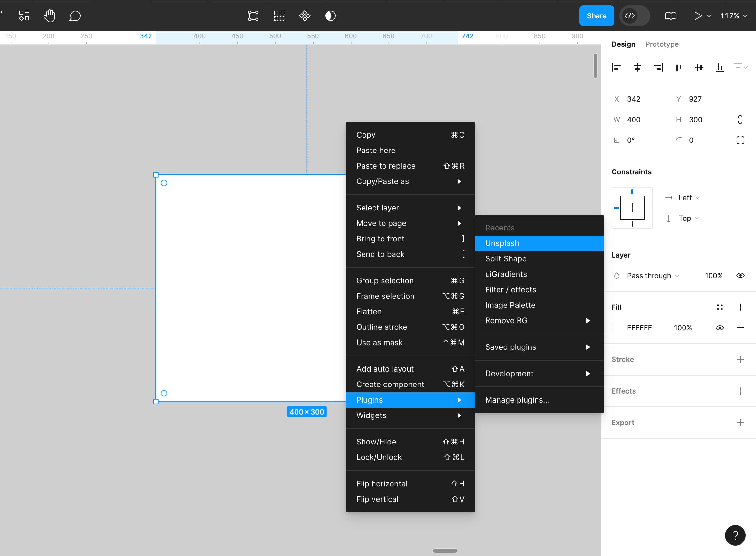756x556 pixels.
Task: Click the Tidy up grid icon
Action: click(x=279, y=16)
